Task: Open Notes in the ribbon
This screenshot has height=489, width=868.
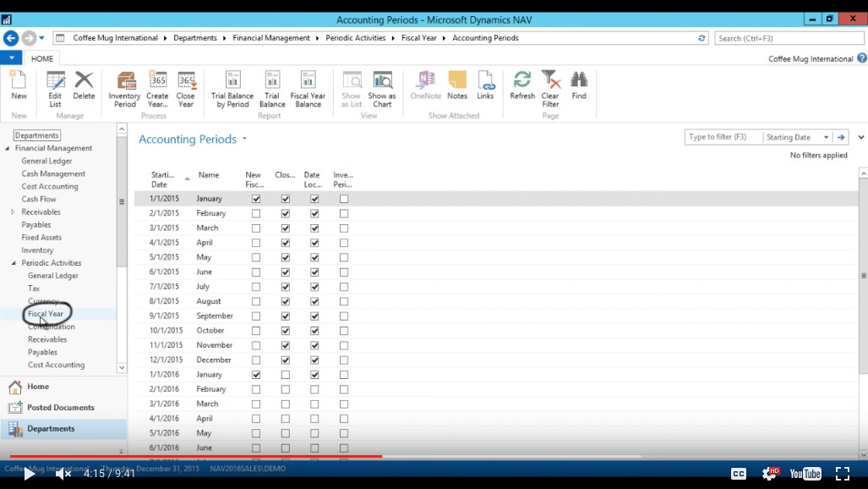Action: click(x=457, y=85)
